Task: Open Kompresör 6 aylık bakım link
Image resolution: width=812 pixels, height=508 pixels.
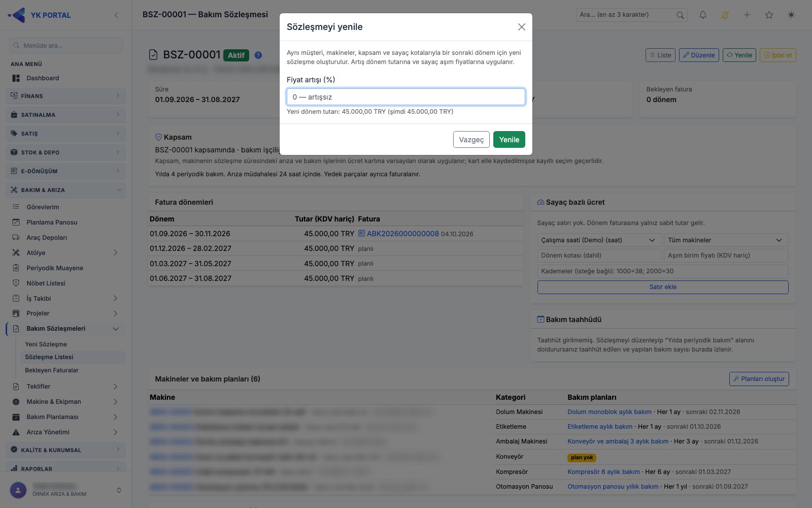Action: pyautogui.click(x=603, y=472)
